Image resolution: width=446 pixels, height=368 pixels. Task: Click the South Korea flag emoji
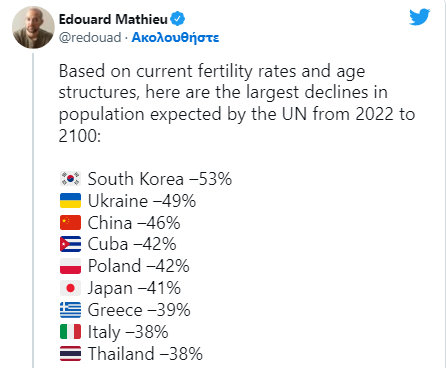(70, 179)
